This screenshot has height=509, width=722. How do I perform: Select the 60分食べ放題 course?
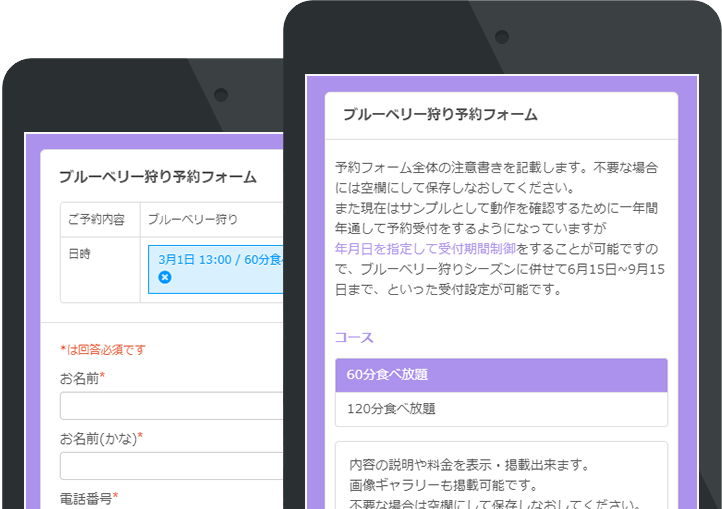pyautogui.click(x=501, y=375)
